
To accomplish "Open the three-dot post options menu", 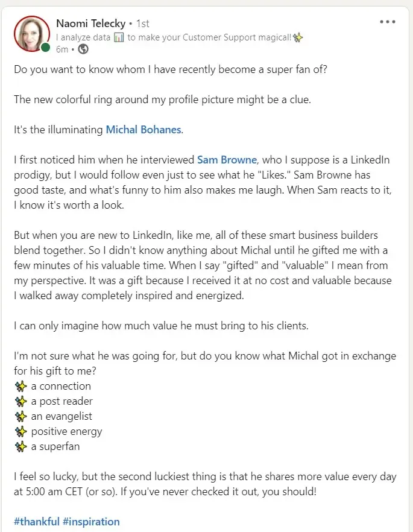I will pos(388,22).
